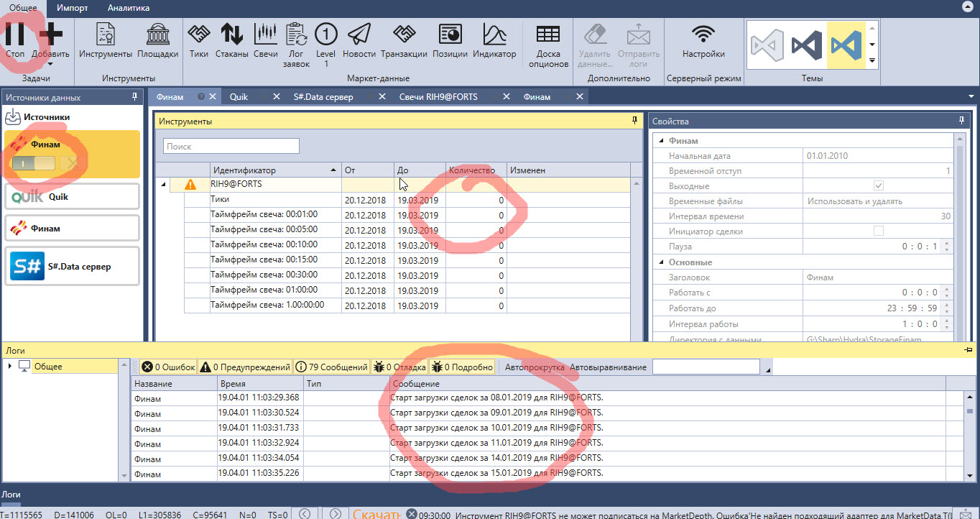
Task: Click the properties panel vertical scrollbar
Action: click(959, 237)
